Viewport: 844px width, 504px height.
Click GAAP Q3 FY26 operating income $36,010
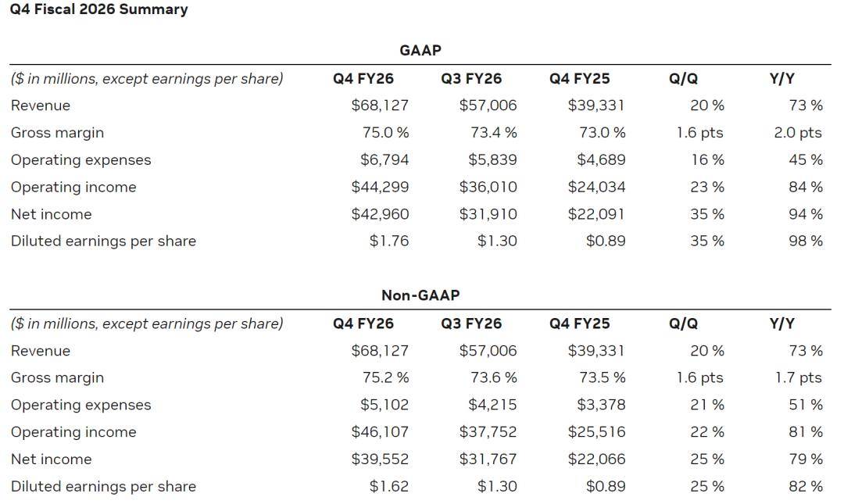coord(488,188)
